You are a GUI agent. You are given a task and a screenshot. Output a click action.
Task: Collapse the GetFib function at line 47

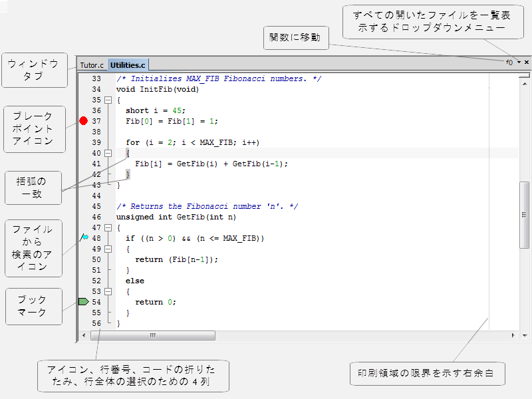[x=107, y=227]
